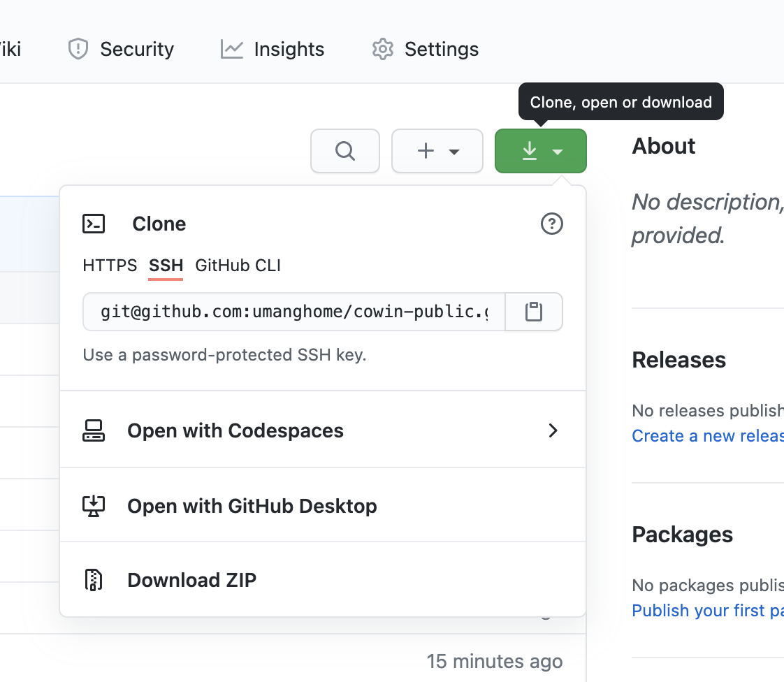Choose Open with GitHub Desktop

pos(252,506)
